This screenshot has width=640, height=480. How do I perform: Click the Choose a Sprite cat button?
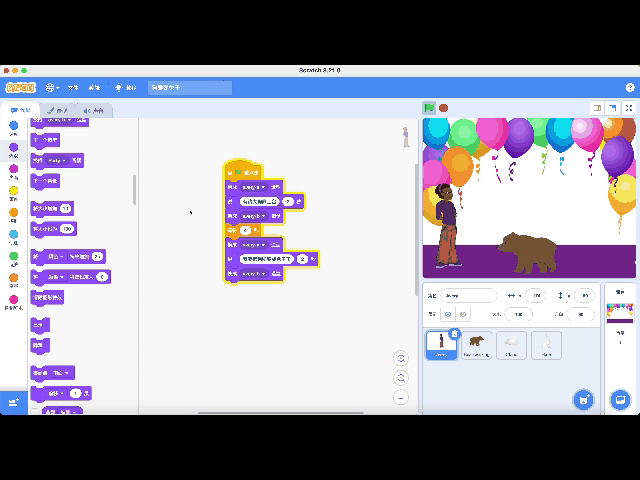pos(583,400)
